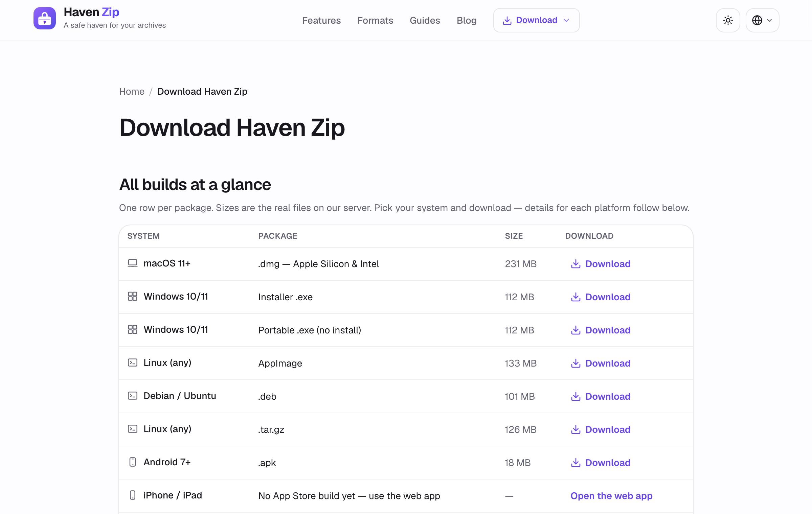Open the language globe dropdown

click(762, 20)
